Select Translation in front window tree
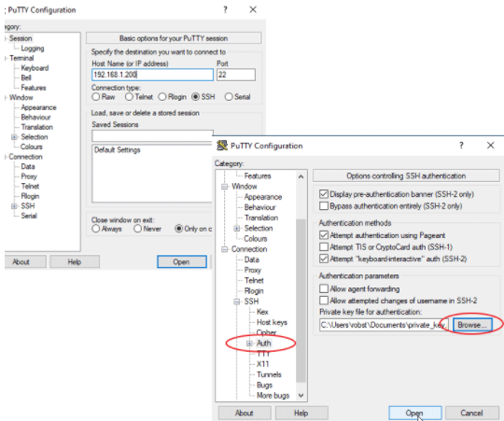This screenshot has width=504, height=421. click(261, 218)
